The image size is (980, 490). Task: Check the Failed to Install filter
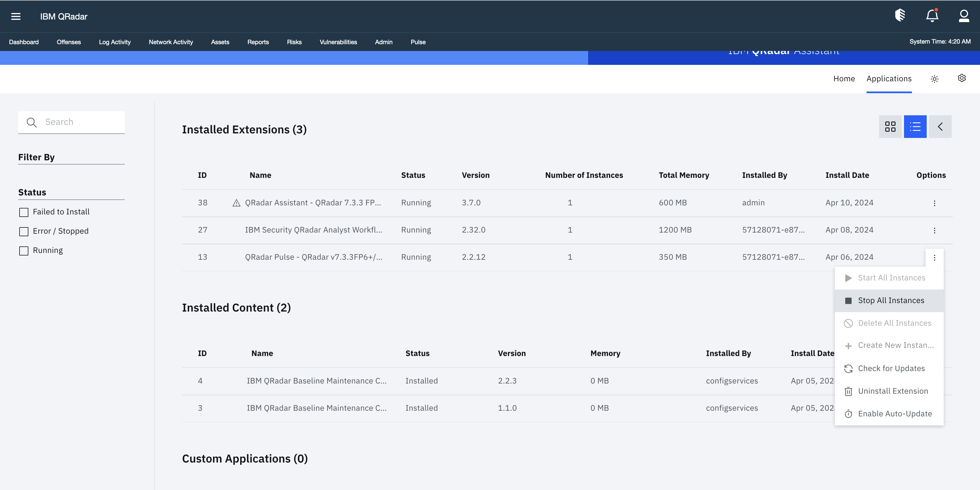[24, 212]
